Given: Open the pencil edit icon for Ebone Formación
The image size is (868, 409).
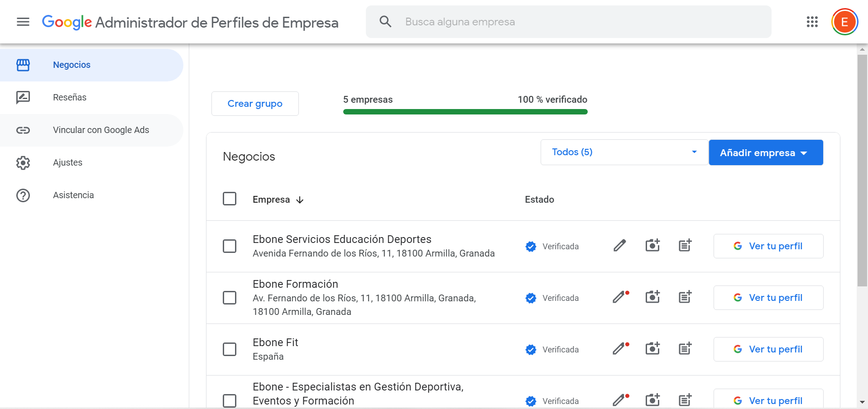Looking at the screenshot, I should pyautogui.click(x=619, y=297).
